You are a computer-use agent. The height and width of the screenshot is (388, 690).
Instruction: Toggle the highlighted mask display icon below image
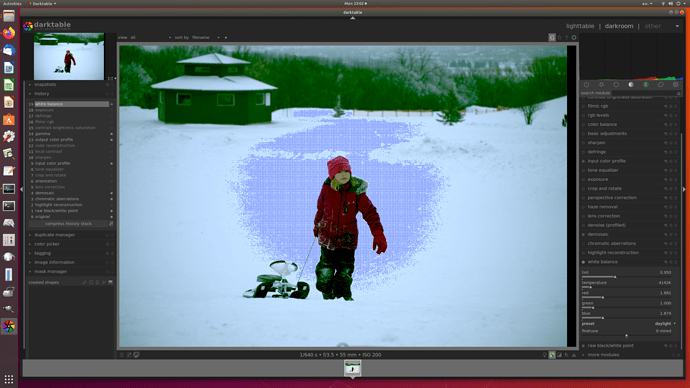pyautogui.click(x=552, y=355)
